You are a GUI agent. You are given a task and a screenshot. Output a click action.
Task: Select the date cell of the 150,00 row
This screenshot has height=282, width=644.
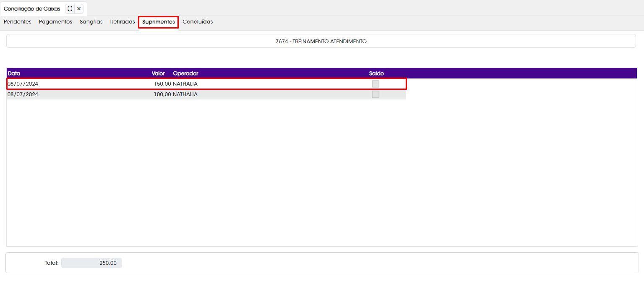click(x=23, y=84)
